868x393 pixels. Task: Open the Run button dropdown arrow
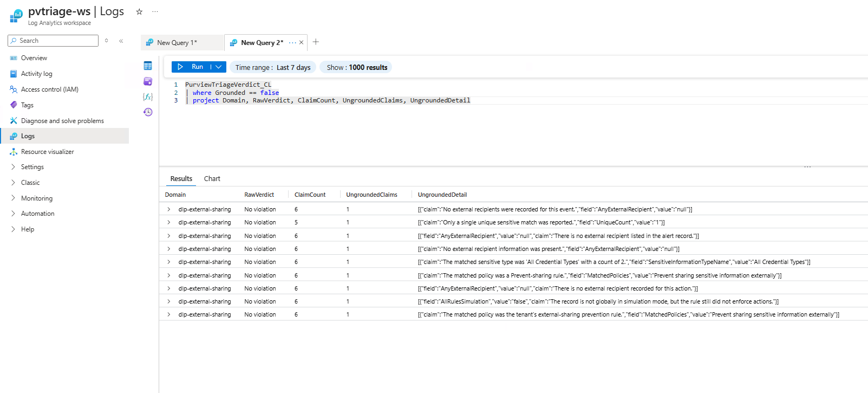(x=219, y=67)
